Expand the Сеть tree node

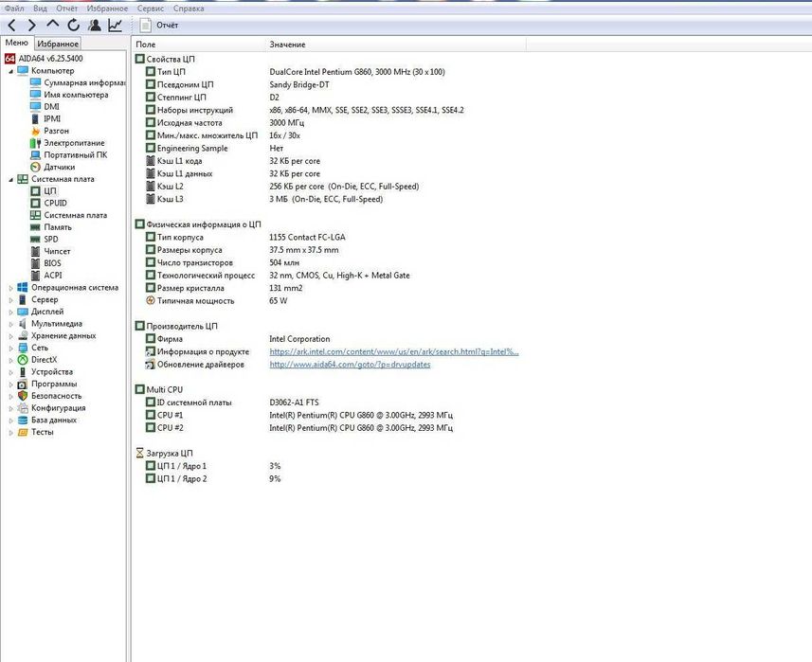10,348
